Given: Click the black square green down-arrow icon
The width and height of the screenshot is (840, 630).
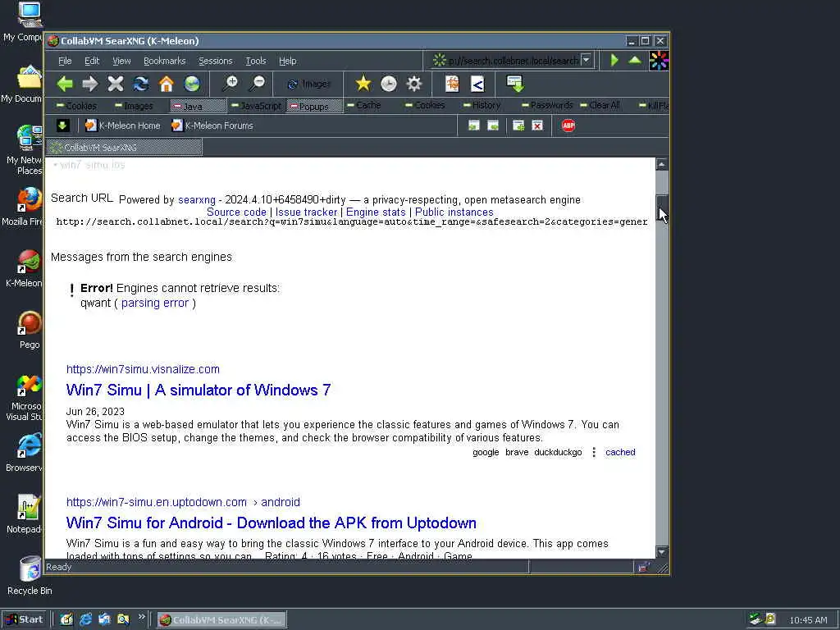Looking at the screenshot, I should click(x=62, y=126).
